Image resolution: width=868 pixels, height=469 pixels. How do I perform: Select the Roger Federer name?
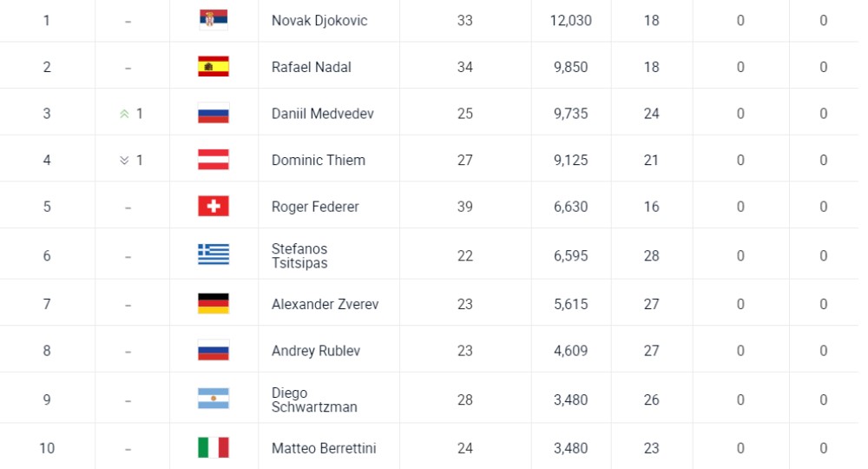[315, 207]
